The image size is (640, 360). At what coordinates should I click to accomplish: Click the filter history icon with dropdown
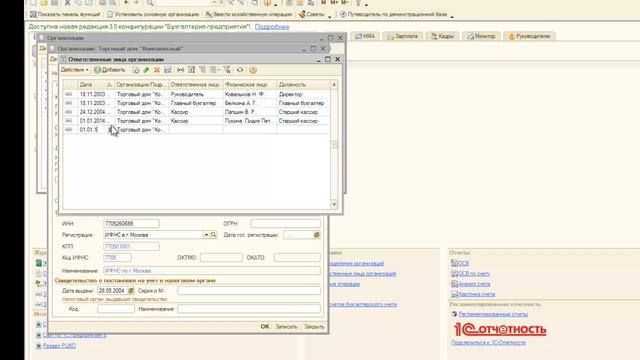[214, 70]
